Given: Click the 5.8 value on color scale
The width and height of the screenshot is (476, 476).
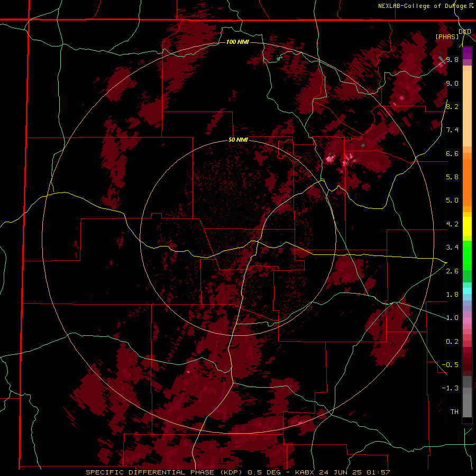Looking at the screenshot, I should click(452, 177).
